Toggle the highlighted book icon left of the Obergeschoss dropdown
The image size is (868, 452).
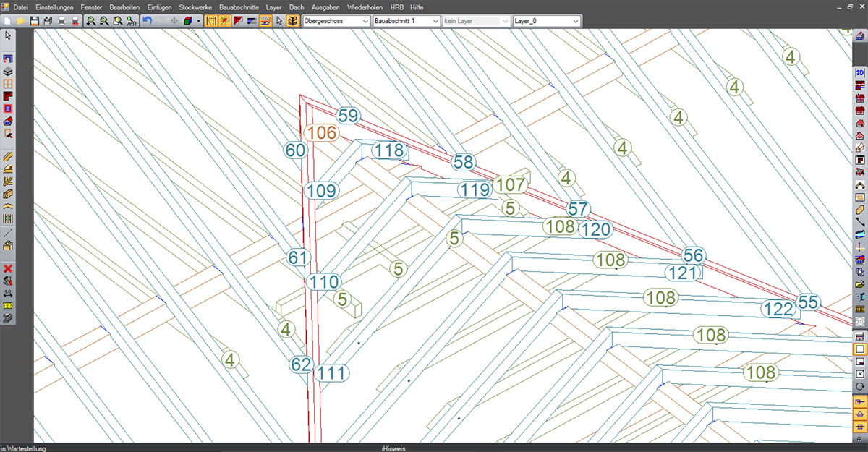292,21
